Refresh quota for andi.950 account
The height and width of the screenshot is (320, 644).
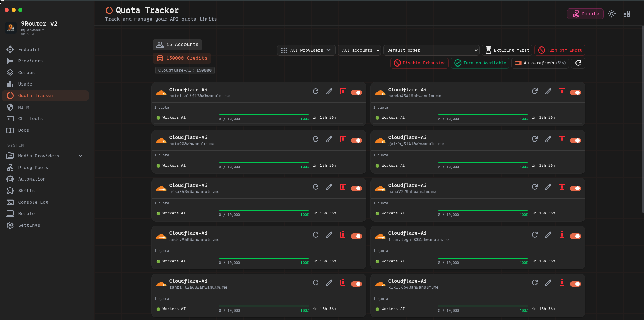pyautogui.click(x=316, y=235)
